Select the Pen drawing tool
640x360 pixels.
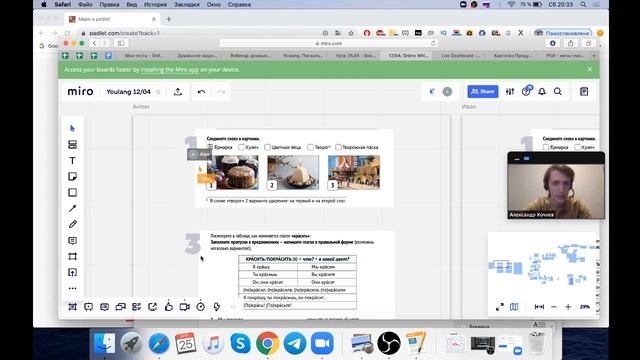point(73,224)
